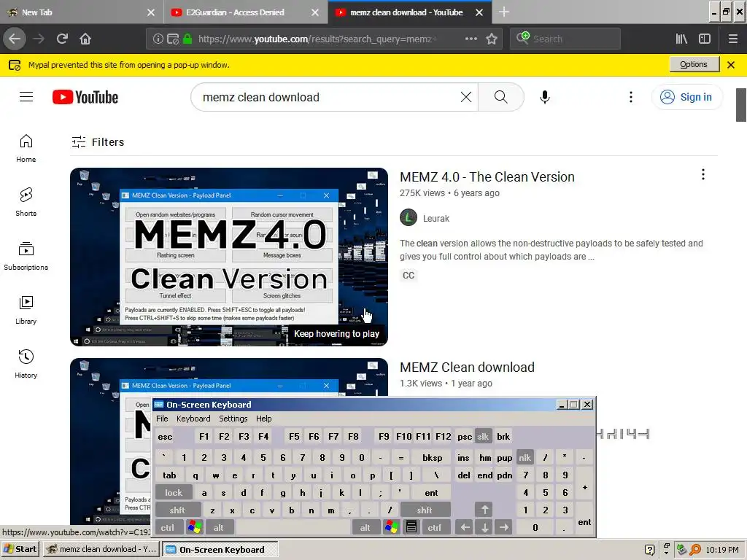Switch to memz clean download taskbar item
The width and height of the screenshot is (747, 560).
tap(101, 549)
